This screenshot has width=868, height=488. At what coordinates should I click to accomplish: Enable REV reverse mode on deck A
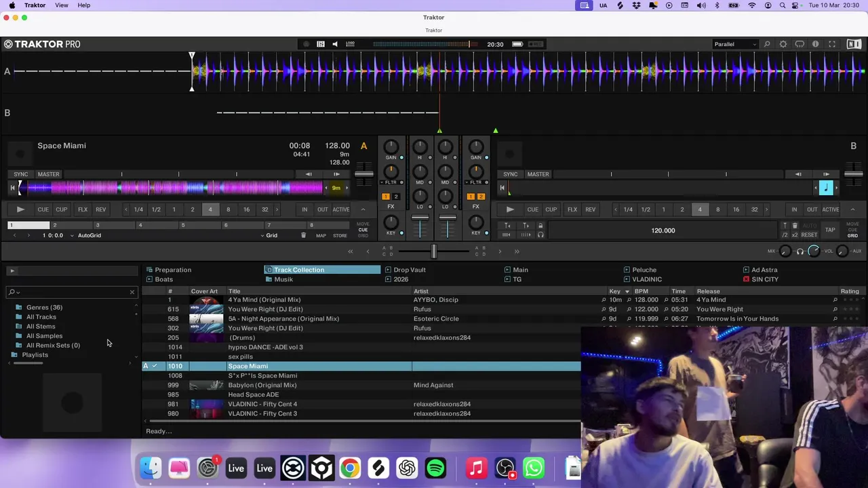tap(100, 209)
